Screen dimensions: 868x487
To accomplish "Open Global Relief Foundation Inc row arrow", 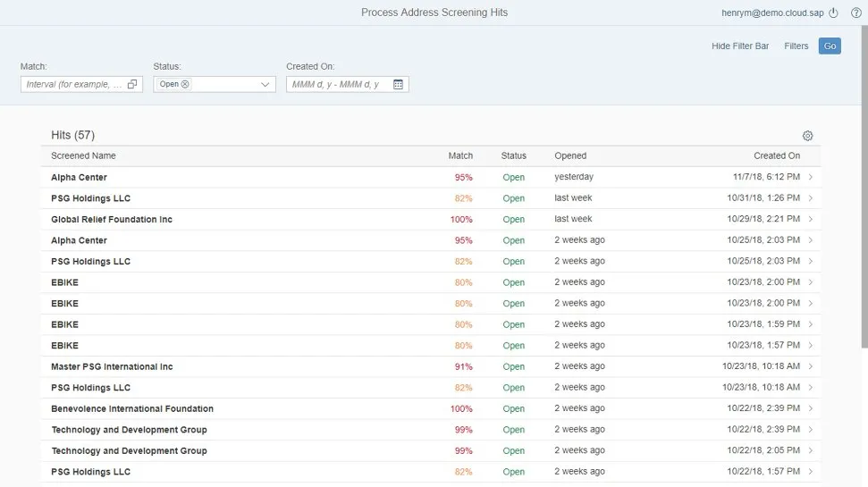I will pyautogui.click(x=810, y=219).
